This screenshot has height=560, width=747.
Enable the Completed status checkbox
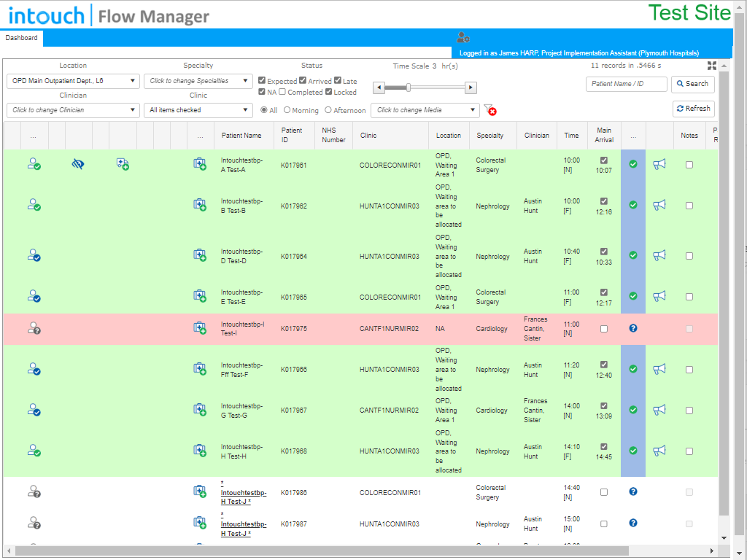click(x=282, y=91)
